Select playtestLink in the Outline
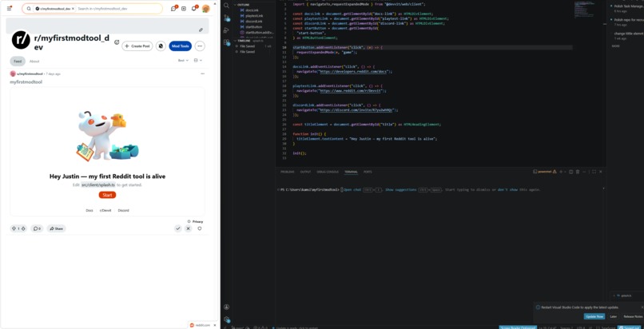This screenshot has width=644, height=329. (x=254, y=16)
